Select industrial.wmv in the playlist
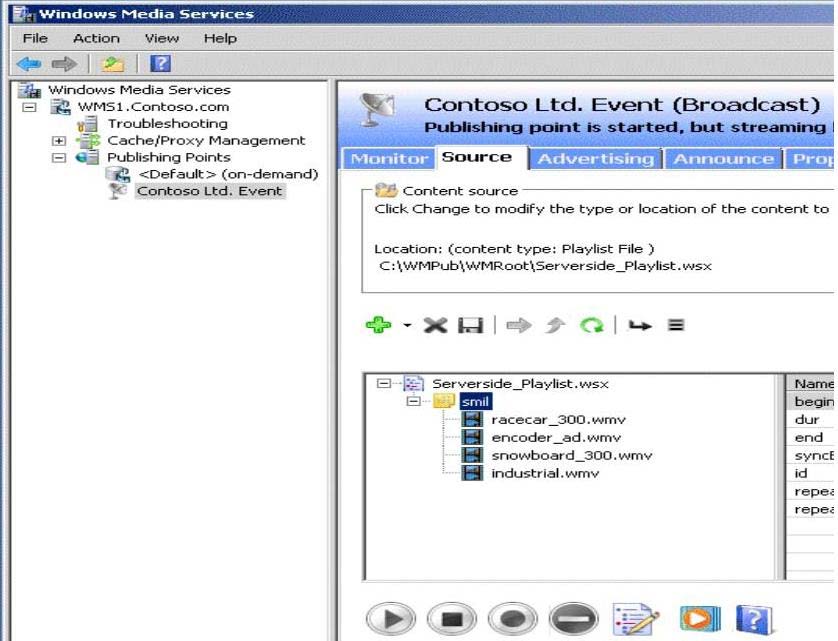 545,473
